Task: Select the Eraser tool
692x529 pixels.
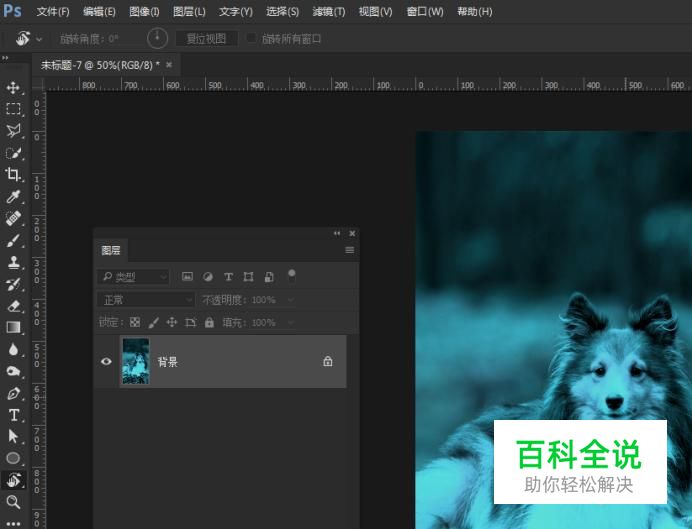Action: 13,306
